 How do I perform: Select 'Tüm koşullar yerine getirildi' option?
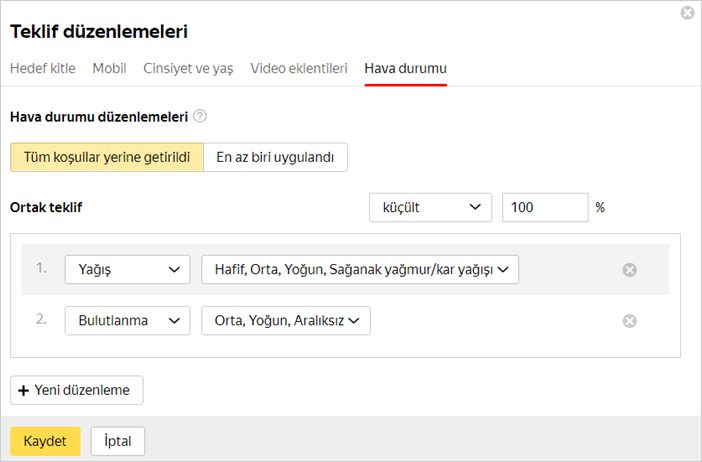[107, 158]
